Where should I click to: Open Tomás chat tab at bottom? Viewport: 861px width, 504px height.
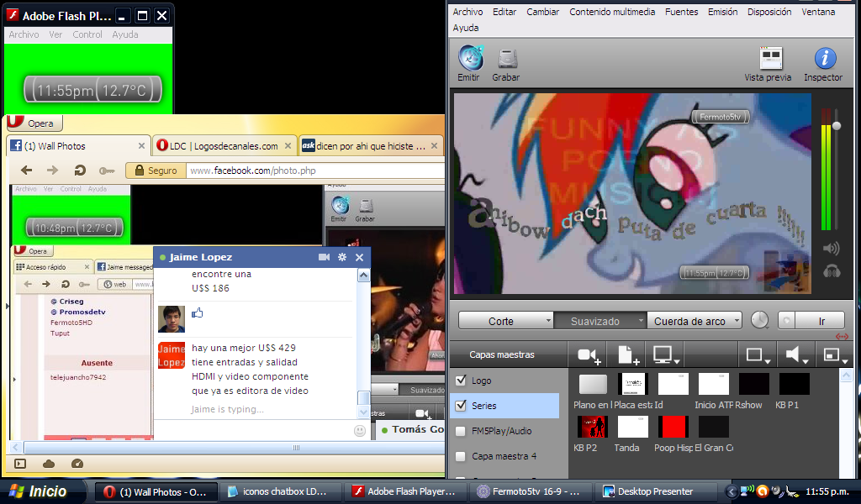coord(410,429)
